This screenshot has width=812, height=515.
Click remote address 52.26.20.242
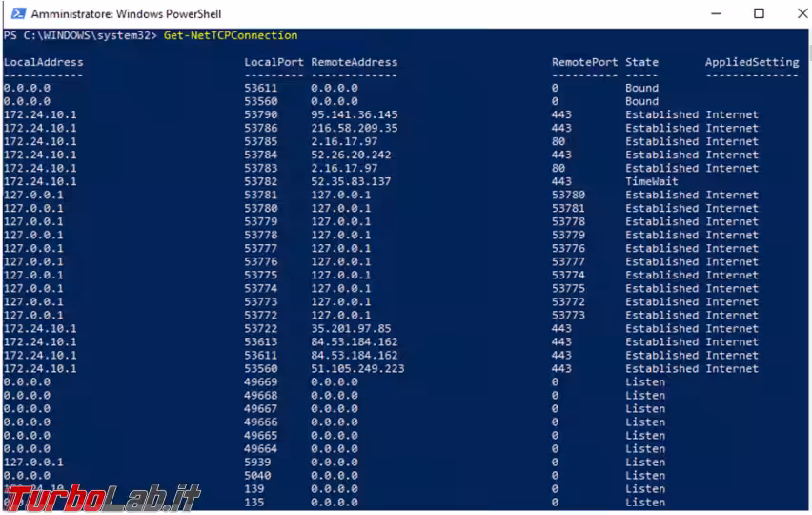click(351, 154)
